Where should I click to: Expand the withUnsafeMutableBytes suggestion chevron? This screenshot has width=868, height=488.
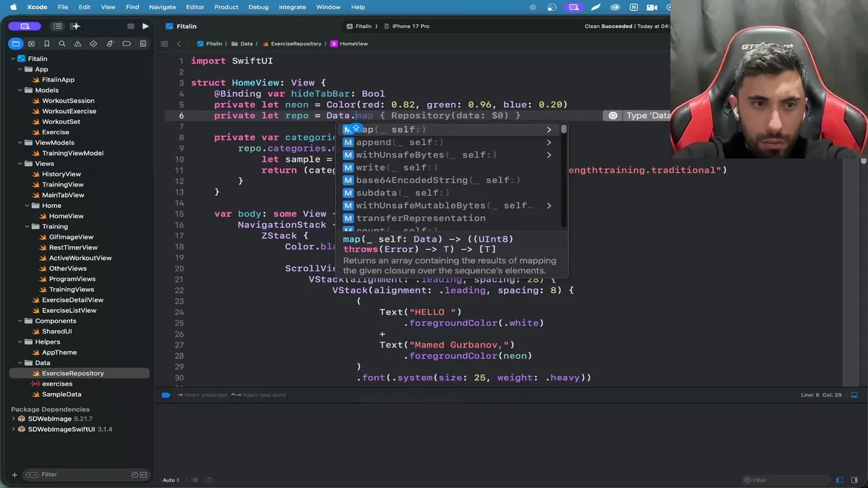[549, 205]
